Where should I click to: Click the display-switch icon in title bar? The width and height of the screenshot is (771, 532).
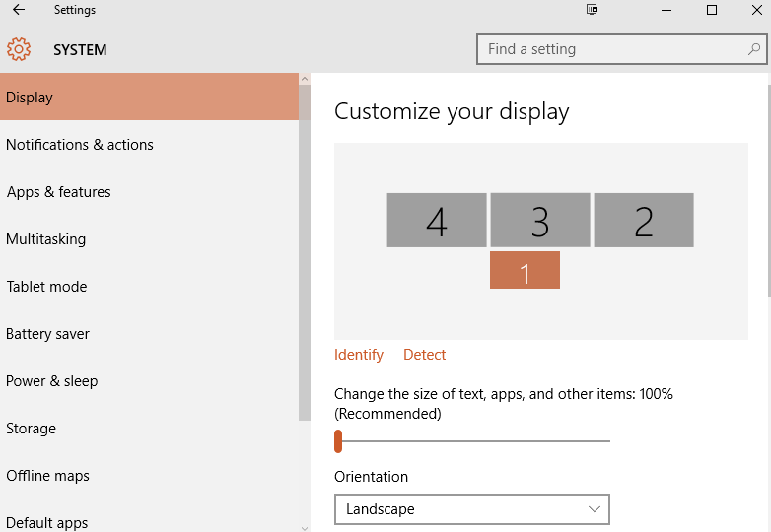click(592, 9)
